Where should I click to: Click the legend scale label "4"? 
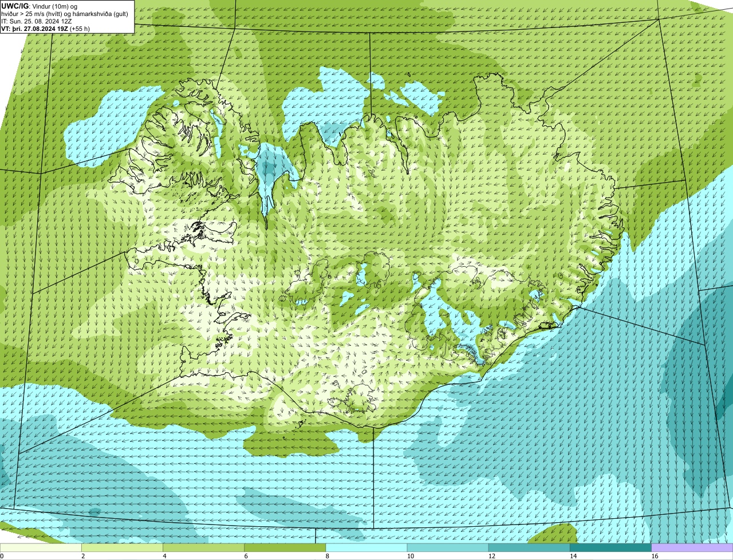[164, 556]
